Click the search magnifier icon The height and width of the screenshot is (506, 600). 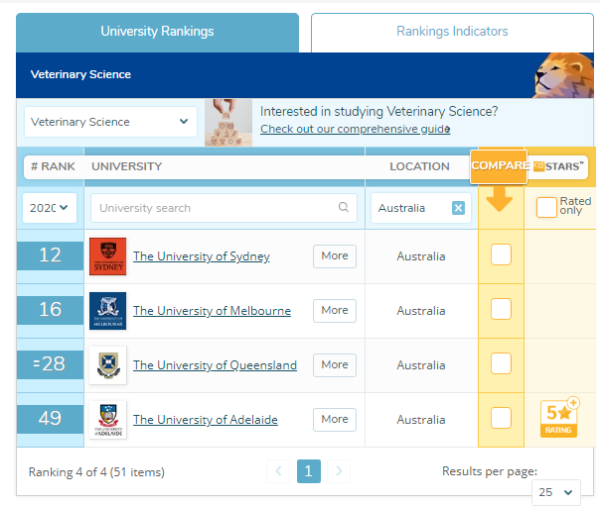[x=343, y=207]
